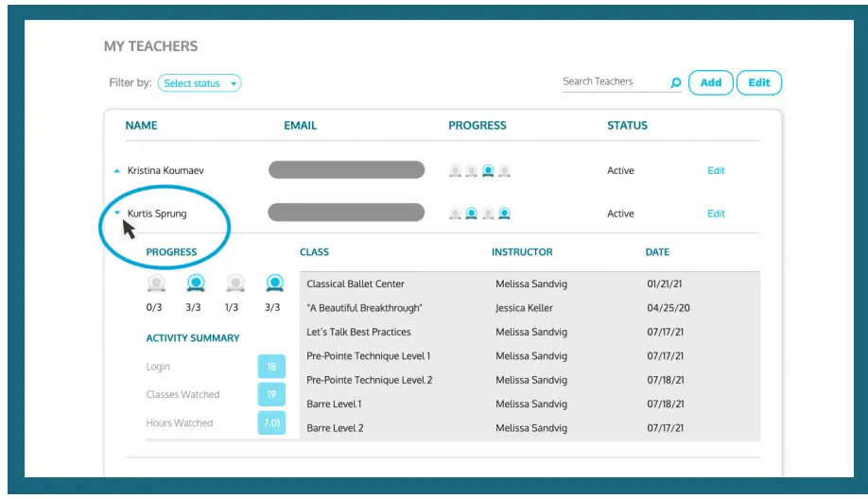Click Active status for Kurtis Sprung
The width and height of the screenshot is (868, 499).
620,214
